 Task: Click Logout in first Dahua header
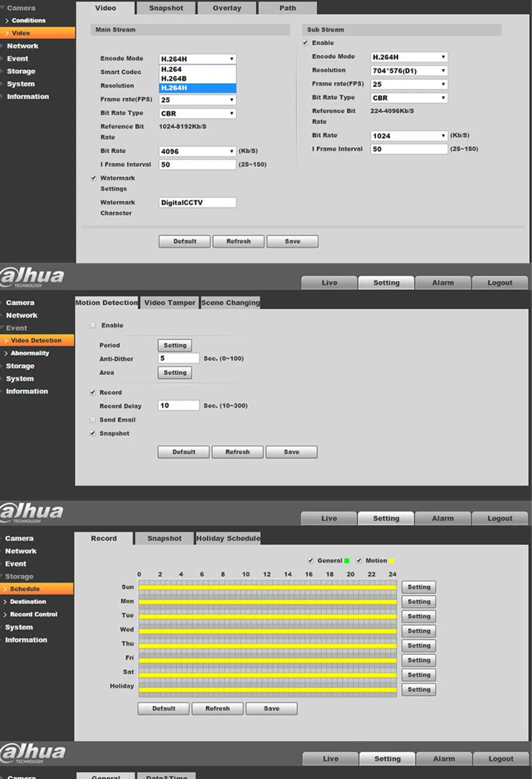click(x=500, y=283)
